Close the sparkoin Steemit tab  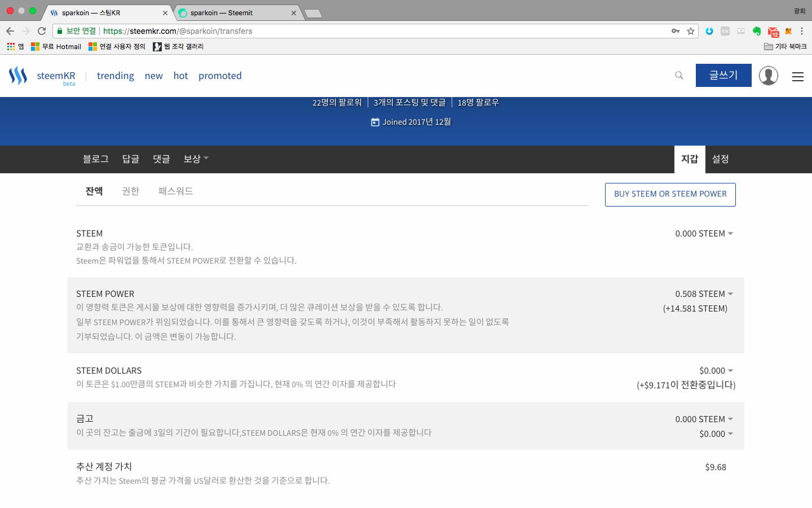tap(294, 12)
